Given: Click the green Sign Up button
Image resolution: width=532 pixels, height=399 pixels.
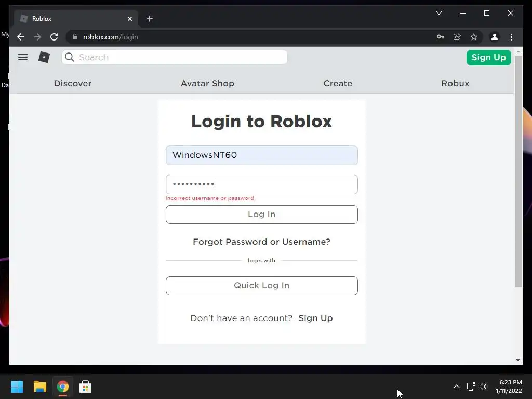Looking at the screenshot, I should pos(488,57).
